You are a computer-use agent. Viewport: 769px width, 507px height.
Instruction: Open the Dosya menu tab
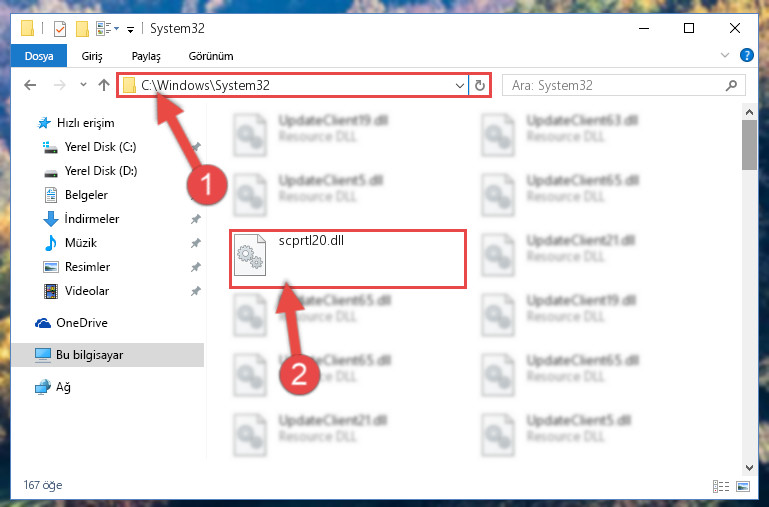(39, 56)
